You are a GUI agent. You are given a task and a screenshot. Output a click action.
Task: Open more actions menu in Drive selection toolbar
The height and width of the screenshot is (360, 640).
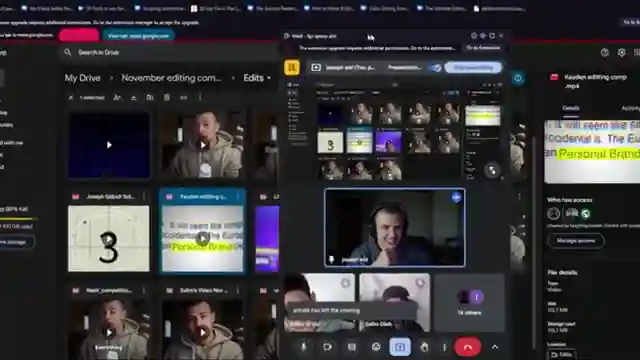(x=200, y=98)
